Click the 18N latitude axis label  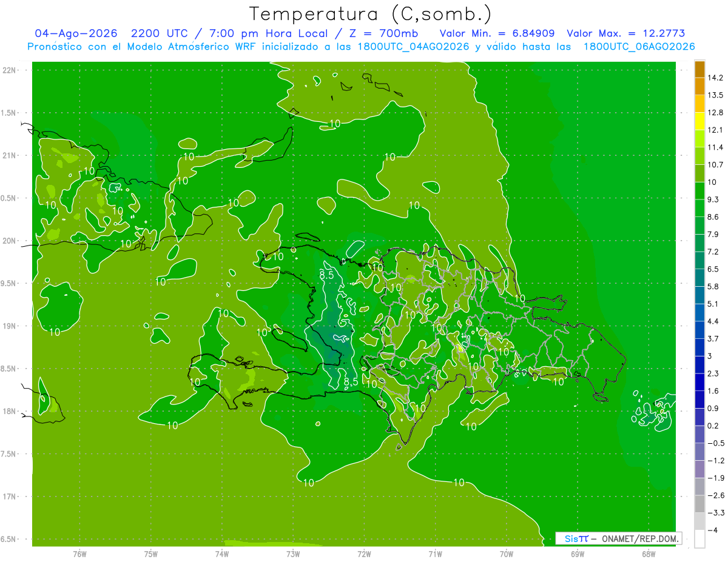tap(8, 412)
